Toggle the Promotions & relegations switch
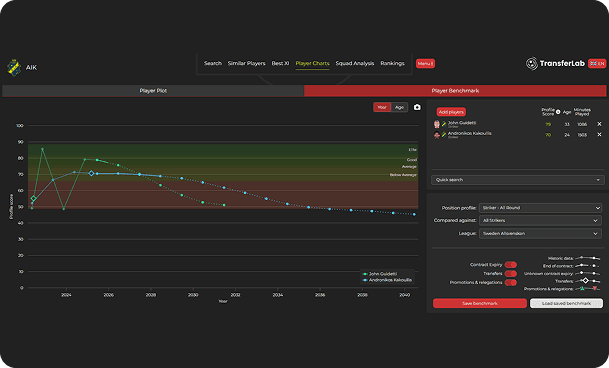 tap(511, 283)
